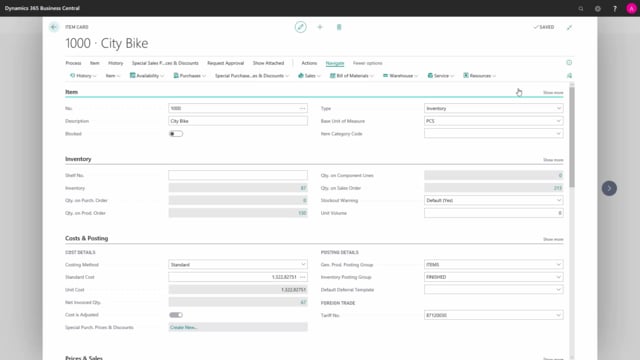Collapse the Costs & Posting section header
640x360 pixels.
[87, 238]
